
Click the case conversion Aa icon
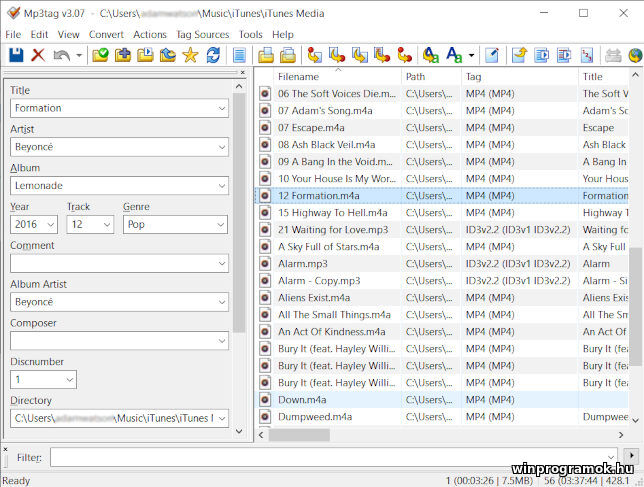tap(431, 55)
